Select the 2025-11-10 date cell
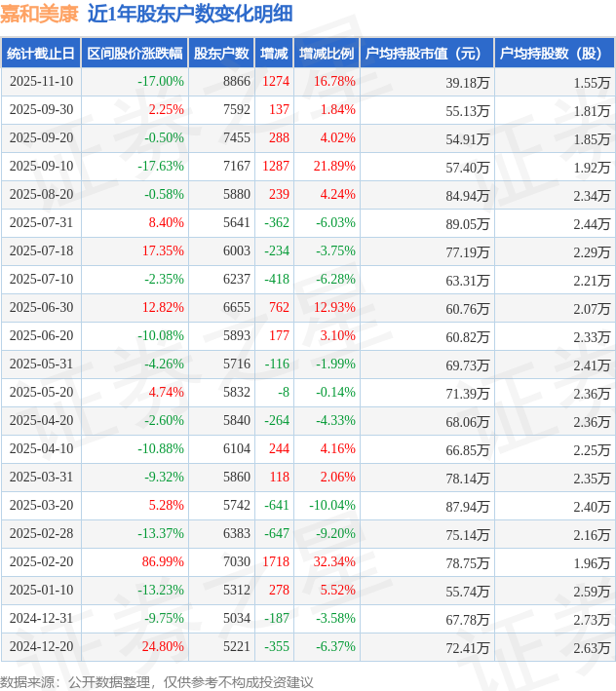The height and width of the screenshot is (691, 616). tap(41, 82)
